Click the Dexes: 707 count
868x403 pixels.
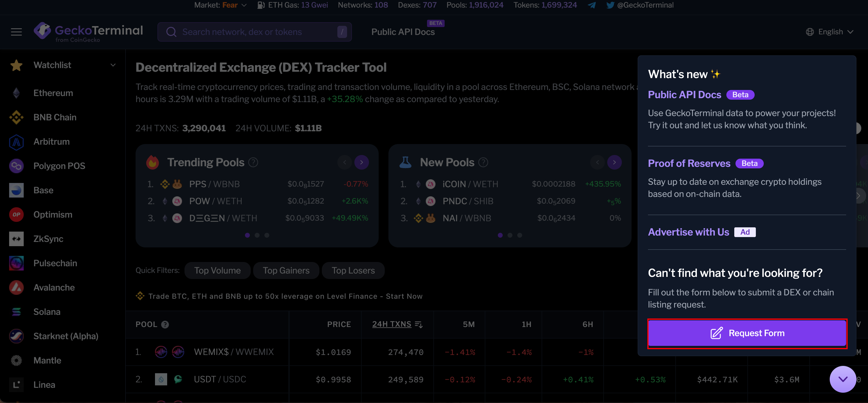coord(417,5)
